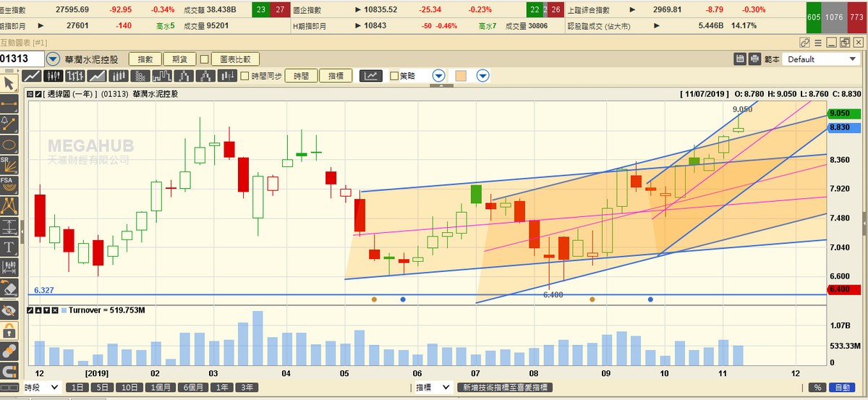Select the text annotation T tool
The image size is (868, 400).
(9, 247)
